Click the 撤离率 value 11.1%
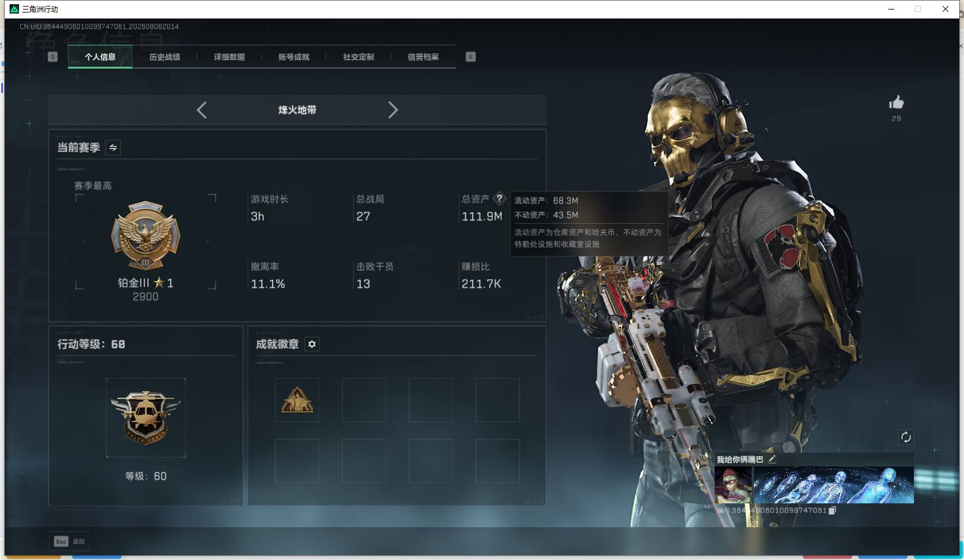This screenshot has width=964, height=560. click(x=268, y=284)
